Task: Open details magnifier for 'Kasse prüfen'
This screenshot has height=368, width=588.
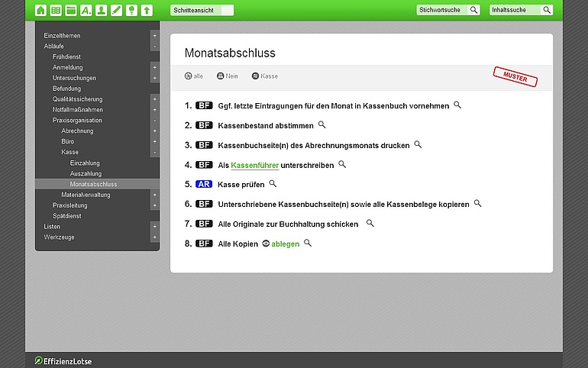Action: click(273, 184)
